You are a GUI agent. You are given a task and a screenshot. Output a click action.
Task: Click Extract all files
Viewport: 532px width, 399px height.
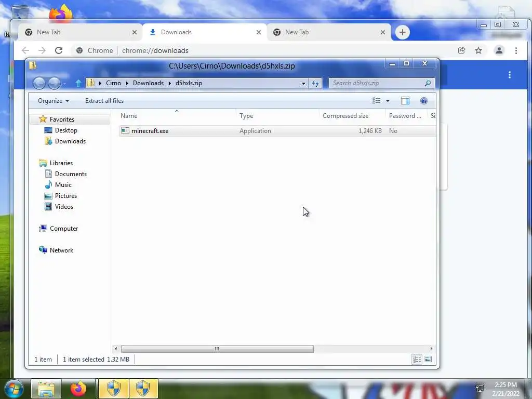104,101
